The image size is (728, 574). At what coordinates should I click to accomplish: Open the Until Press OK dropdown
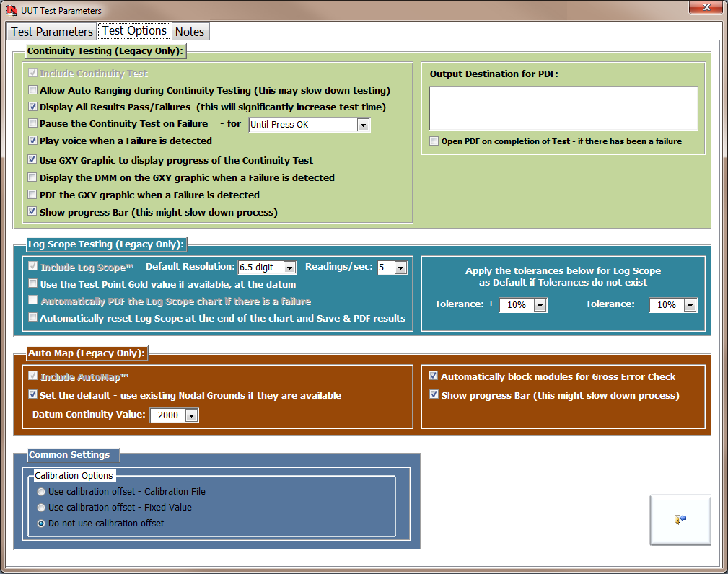(x=363, y=125)
